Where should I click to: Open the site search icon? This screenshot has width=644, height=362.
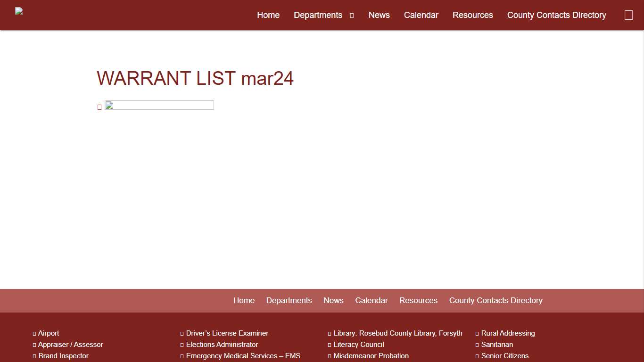coord(628,15)
